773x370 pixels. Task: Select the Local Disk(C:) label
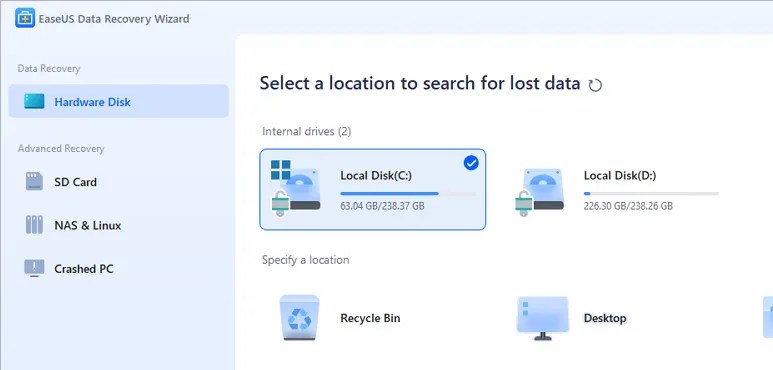(x=376, y=175)
